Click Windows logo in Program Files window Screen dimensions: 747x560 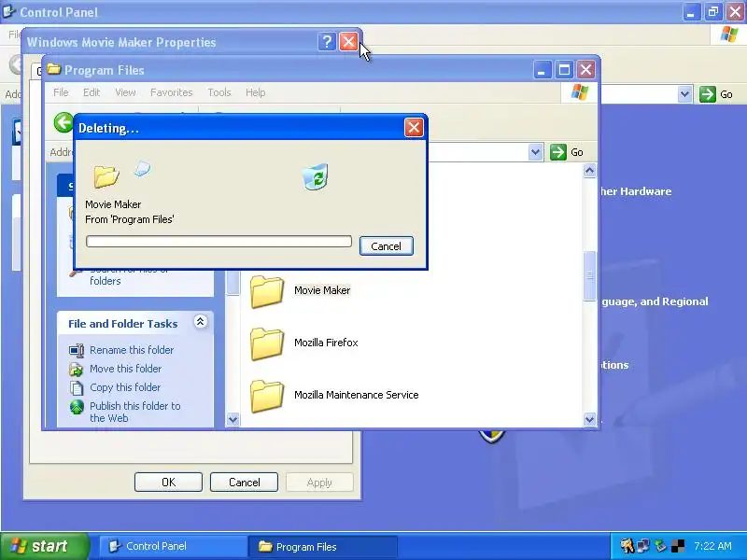579,91
